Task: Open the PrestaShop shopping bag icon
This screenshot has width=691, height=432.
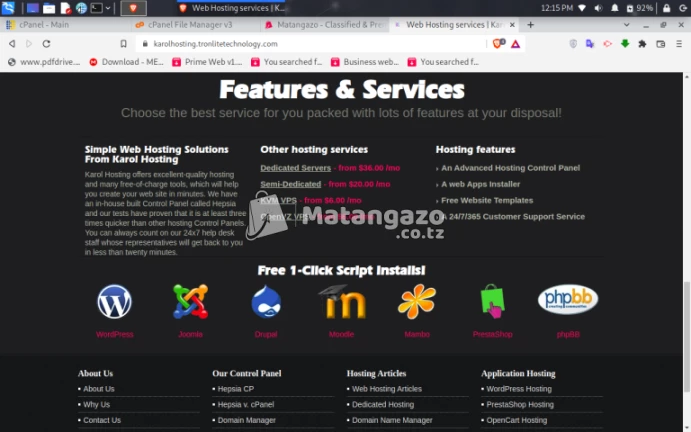Action: point(492,301)
